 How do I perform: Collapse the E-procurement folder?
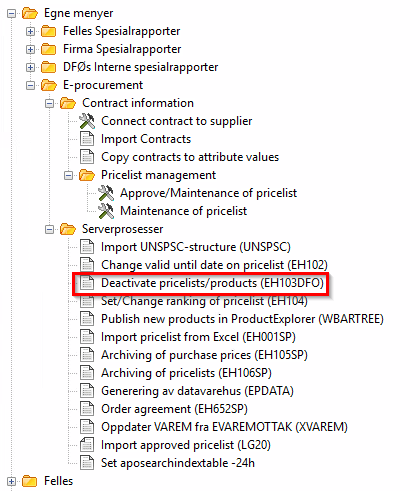click(30, 86)
